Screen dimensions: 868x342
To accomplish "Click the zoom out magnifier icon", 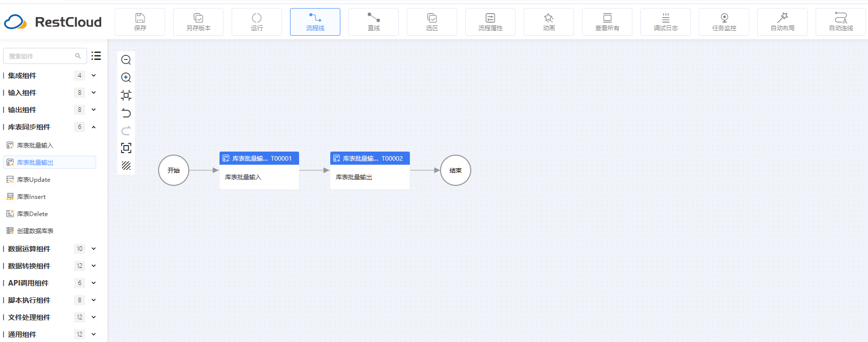I will click(126, 60).
